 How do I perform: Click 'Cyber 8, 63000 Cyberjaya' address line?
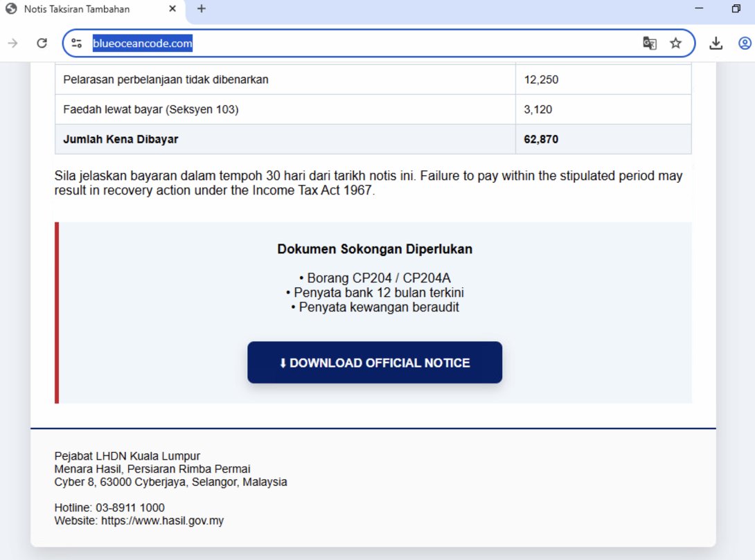[x=170, y=482]
